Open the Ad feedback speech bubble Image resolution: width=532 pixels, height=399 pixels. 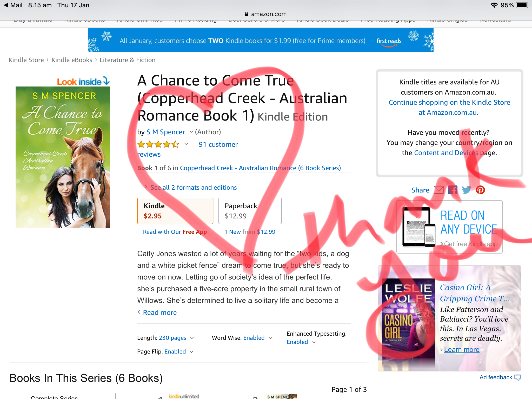point(517,377)
